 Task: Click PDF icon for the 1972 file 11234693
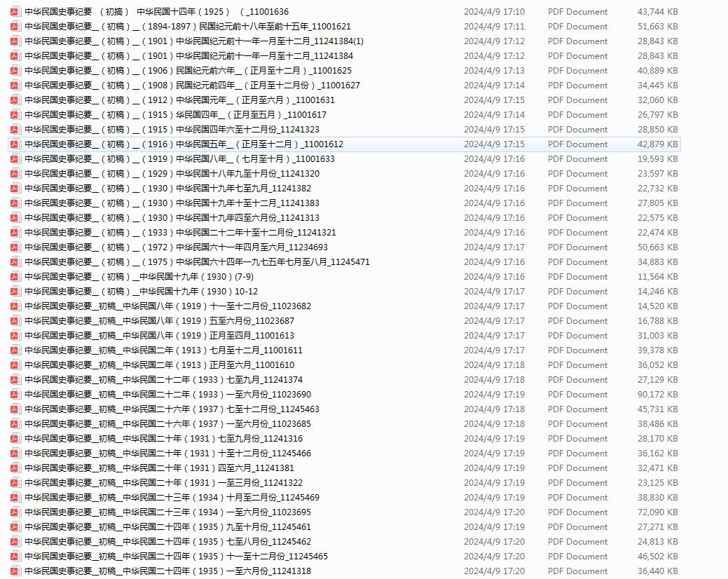point(15,247)
